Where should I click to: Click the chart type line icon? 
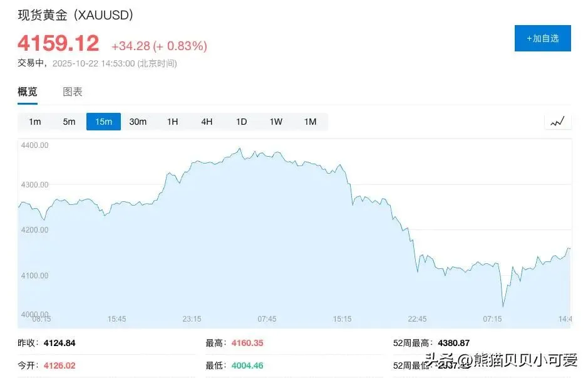coord(557,122)
